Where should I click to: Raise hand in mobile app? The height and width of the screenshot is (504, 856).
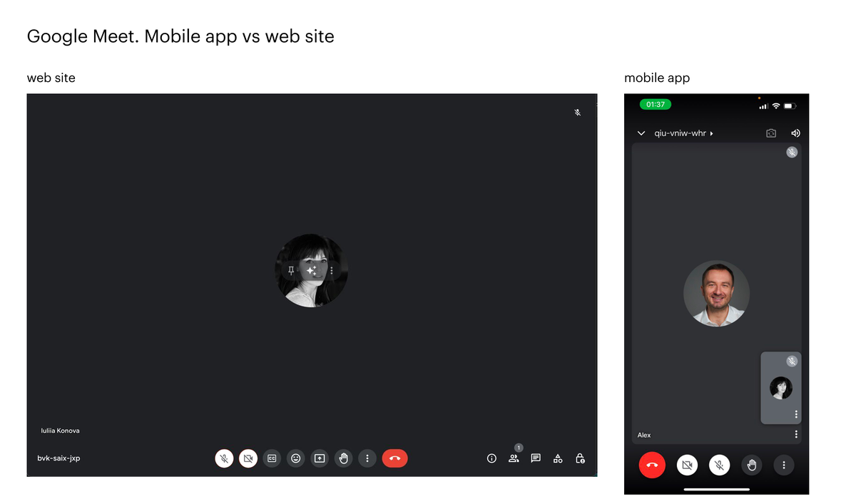[x=751, y=465]
